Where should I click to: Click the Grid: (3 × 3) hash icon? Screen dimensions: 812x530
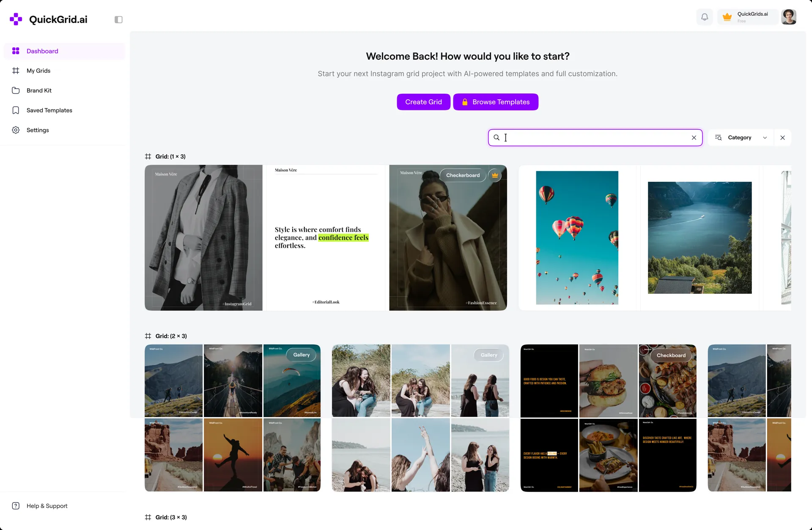pos(148,517)
